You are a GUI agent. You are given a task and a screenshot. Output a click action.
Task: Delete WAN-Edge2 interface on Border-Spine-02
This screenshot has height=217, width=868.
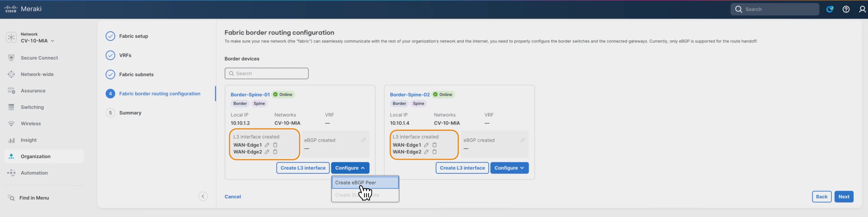[x=435, y=152]
